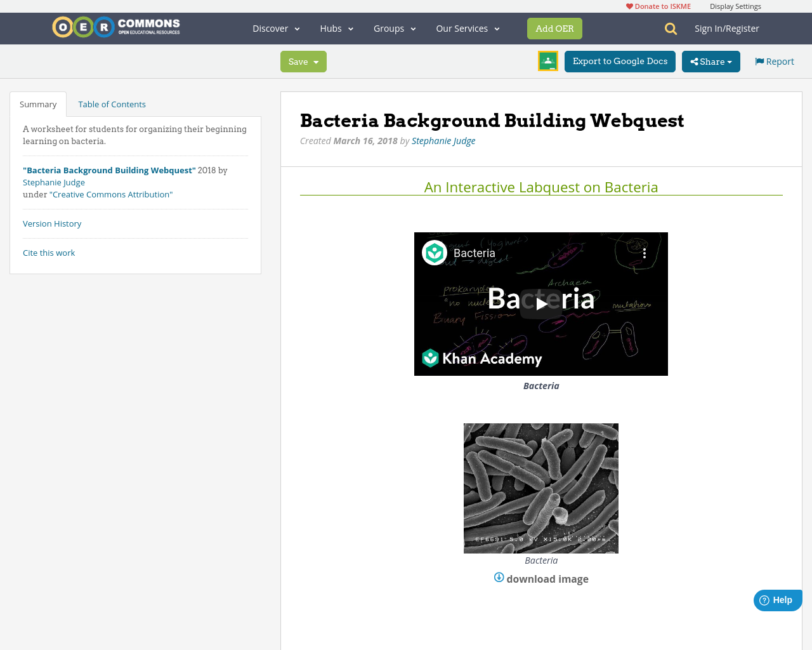Expand the Share dropdown

[710, 61]
